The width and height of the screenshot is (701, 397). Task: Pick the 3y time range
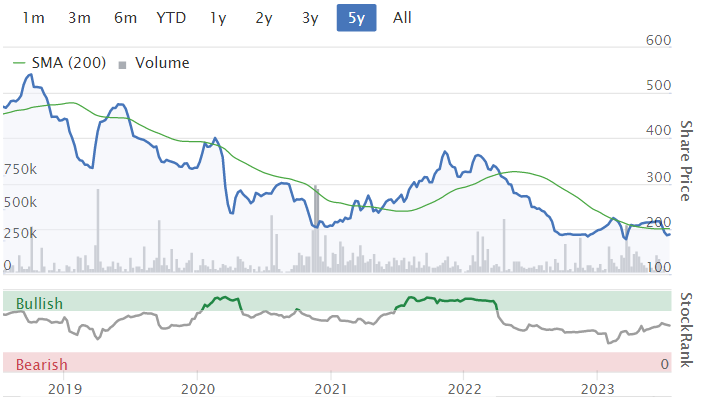click(x=310, y=18)
